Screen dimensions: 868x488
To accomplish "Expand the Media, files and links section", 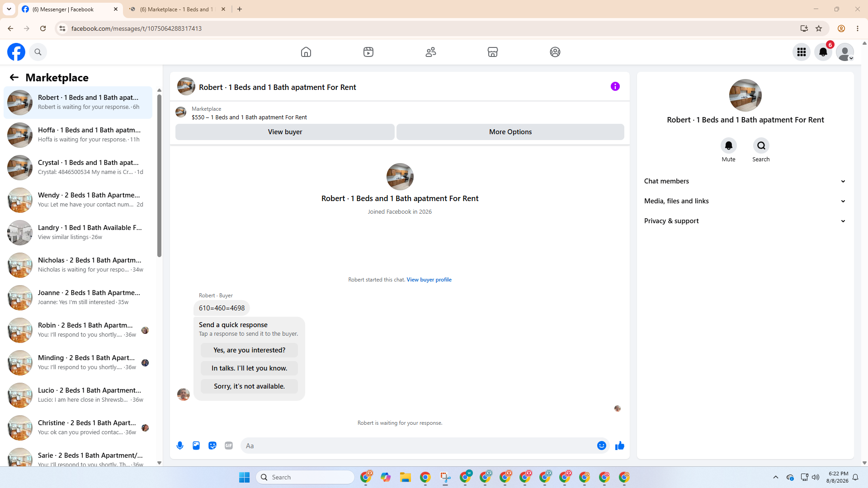I will click(745, 201).
